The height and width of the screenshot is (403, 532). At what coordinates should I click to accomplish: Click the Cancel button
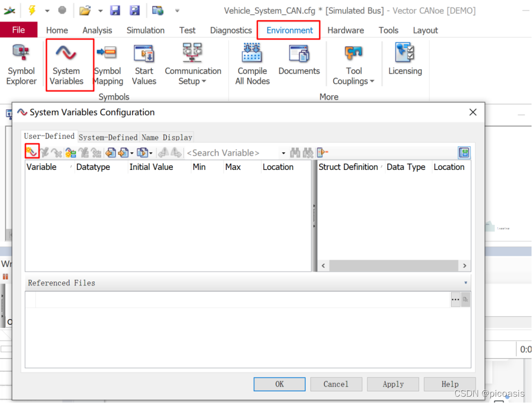(336, 384)
